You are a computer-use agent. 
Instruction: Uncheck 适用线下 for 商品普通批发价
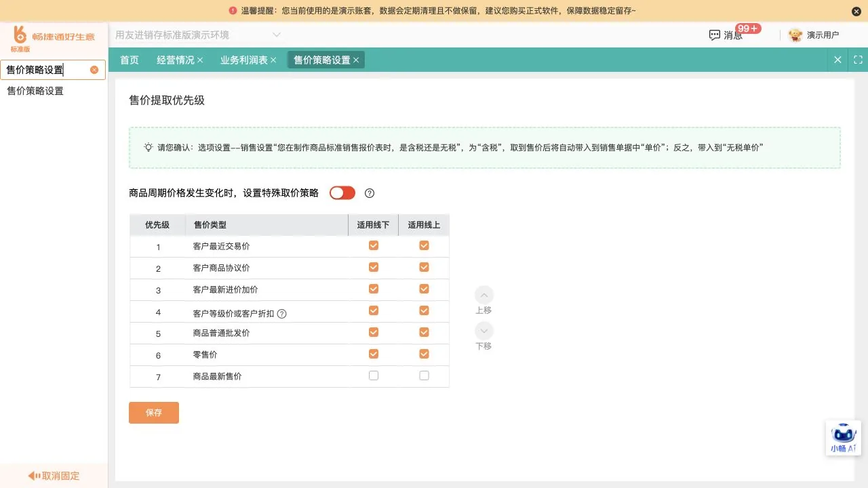click(x=374, y=332)
